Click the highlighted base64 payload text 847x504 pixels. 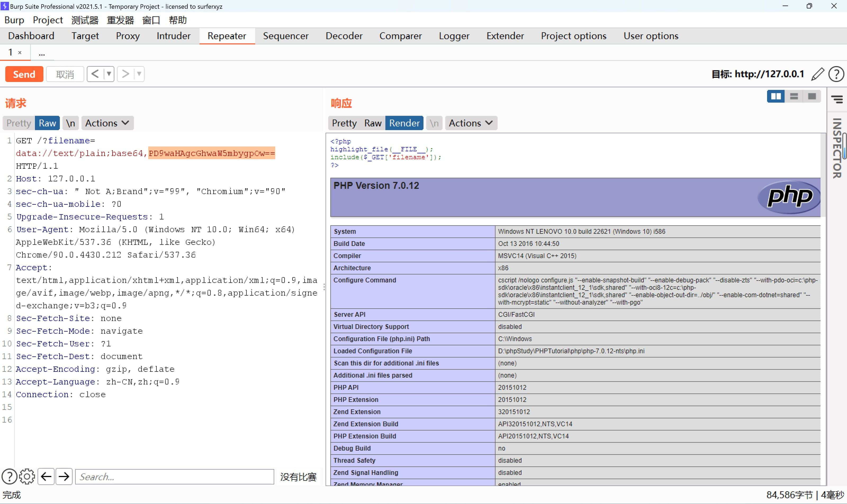click(211, 153)
